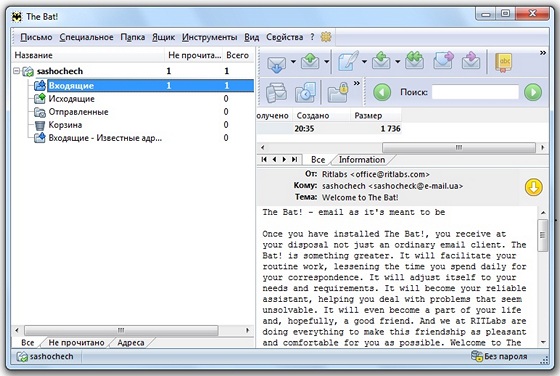Expand the top toolbar overflow chevron
The height and width of the screenshot is (376, 560).
[x=543, y=52]
